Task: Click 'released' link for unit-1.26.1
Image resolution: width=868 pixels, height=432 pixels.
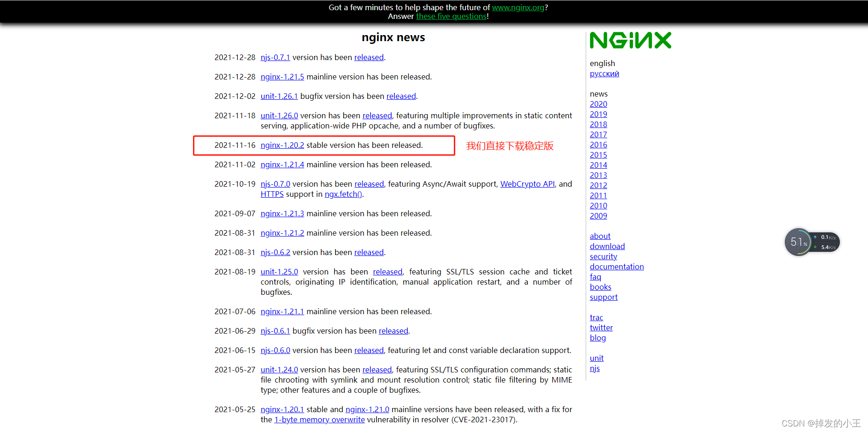Action: coord(401,96)
